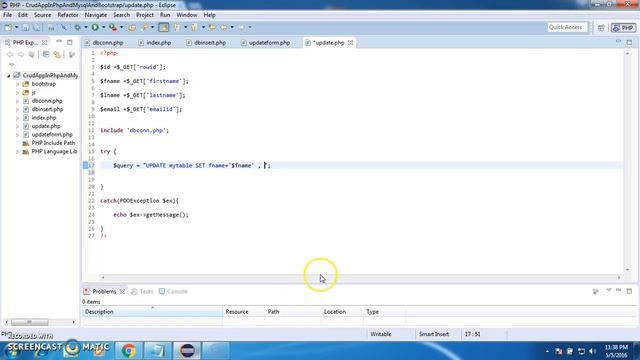The height and width of the screenshot is (360, 640).
Task: Click the Location column header
Action: pyautogui.click(x=342, y=312)
